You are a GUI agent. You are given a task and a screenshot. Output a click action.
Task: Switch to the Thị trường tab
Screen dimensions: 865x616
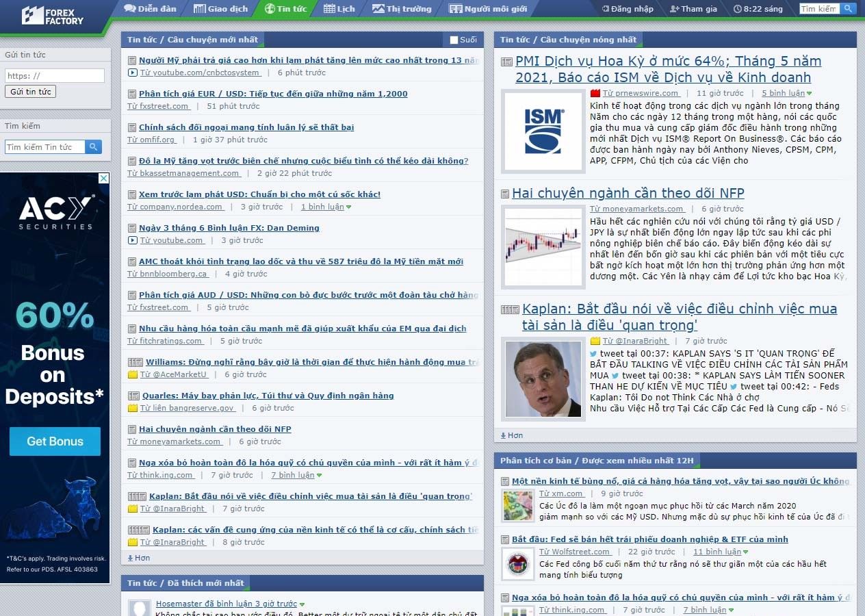[x=402, y=9]
